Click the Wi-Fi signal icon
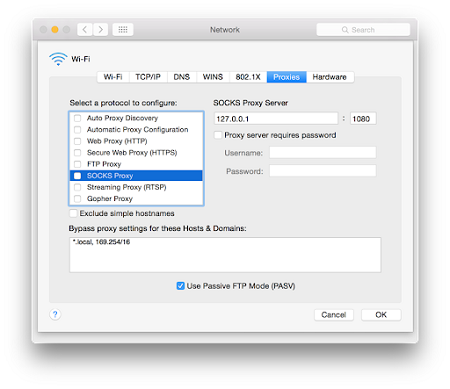The height and width of the screenshot is (389, 450). [58, 59]
